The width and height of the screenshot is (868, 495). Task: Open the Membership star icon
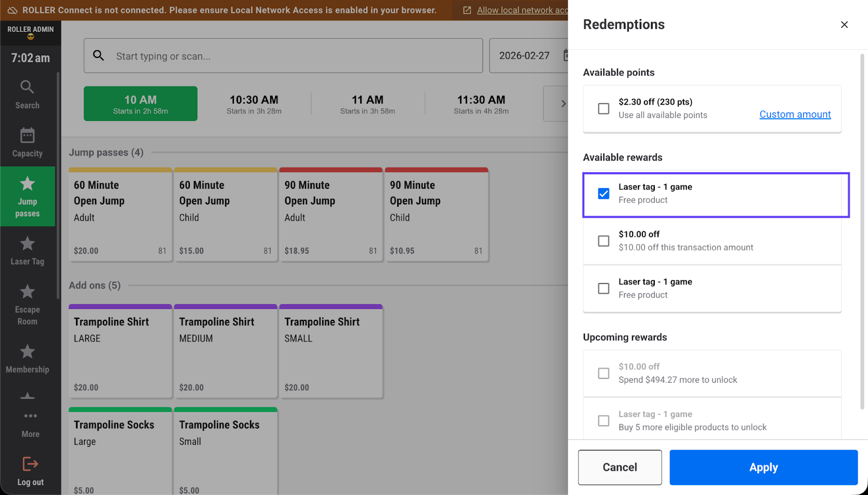[x=27, y=352]
